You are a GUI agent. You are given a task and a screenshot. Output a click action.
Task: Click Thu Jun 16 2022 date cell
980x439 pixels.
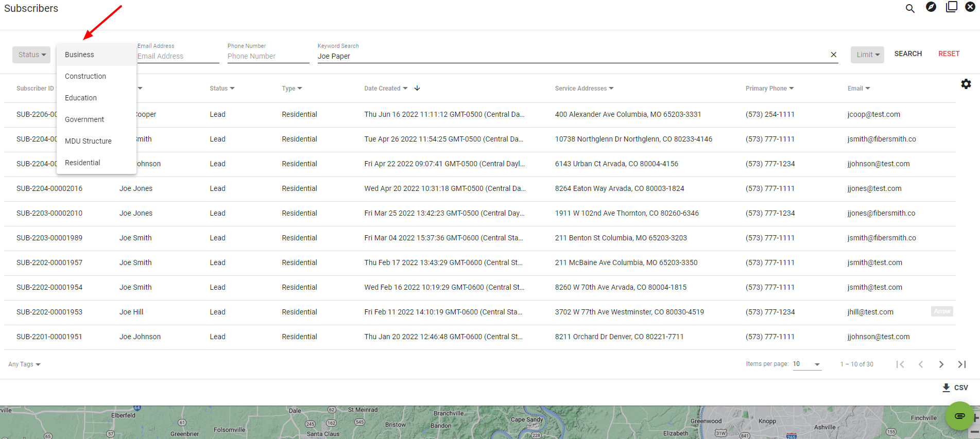[444, 114]
